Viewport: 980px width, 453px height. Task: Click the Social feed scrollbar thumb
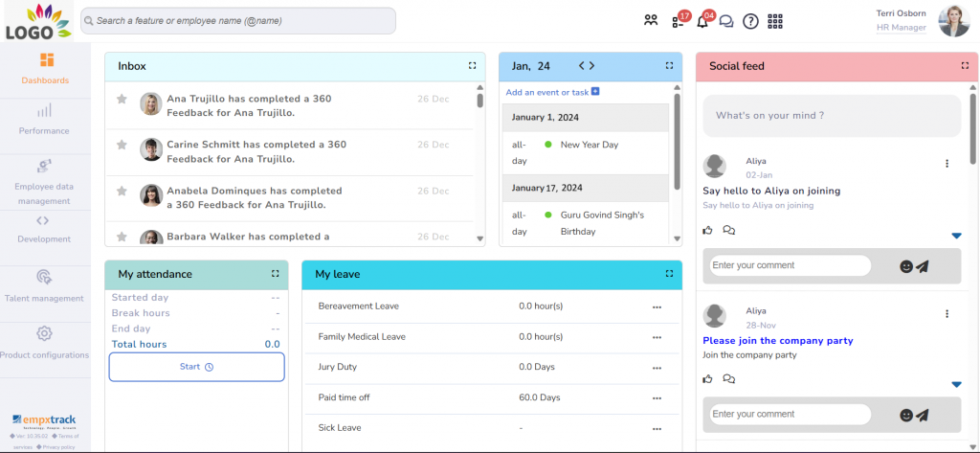click(972, 128)
